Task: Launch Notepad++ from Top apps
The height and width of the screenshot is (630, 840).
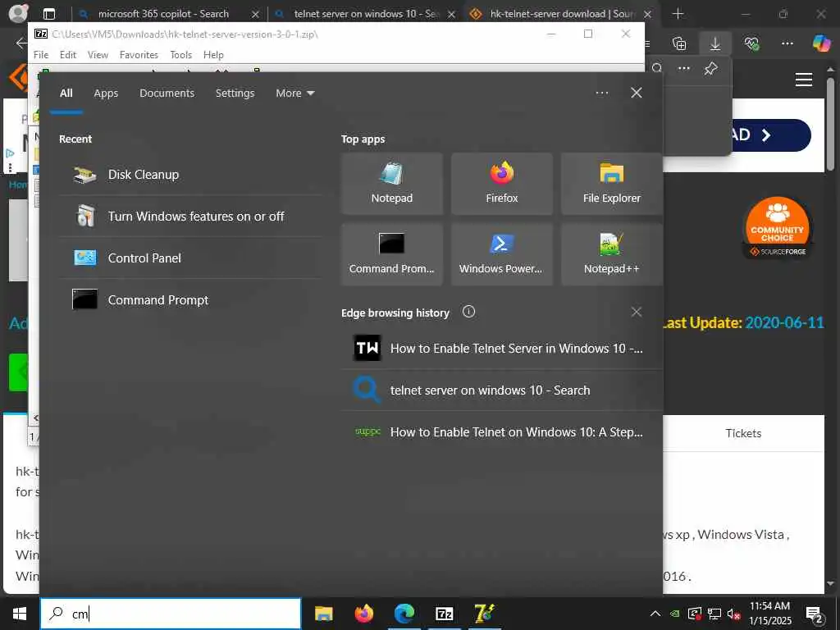Action: pyautogui.click(x=612, y=254)
